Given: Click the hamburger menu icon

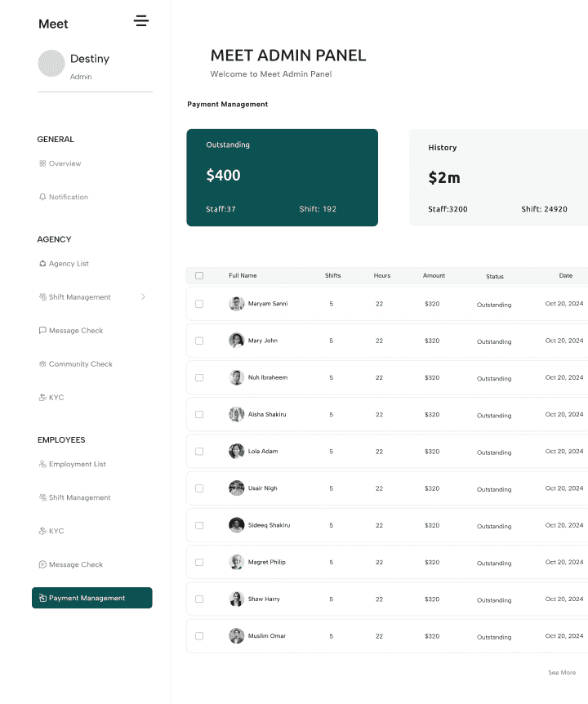Looking at the screenshot, I should pyautogui.click(x=141, y=21).
